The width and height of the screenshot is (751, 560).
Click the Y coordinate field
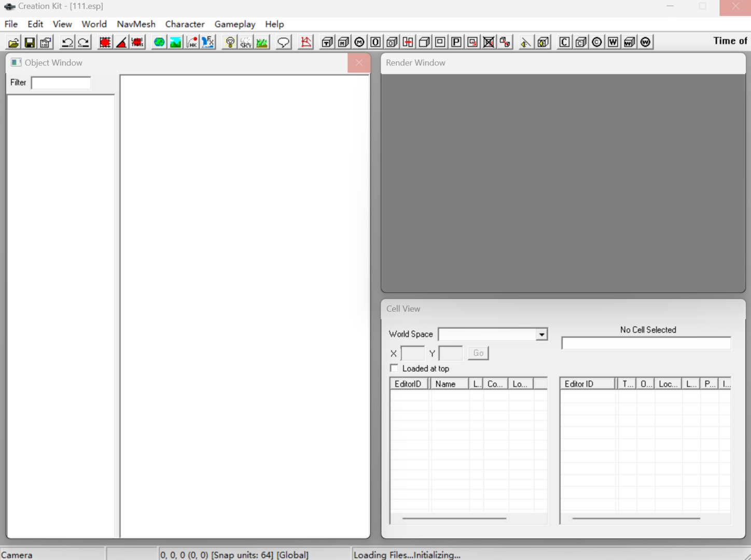451,353
